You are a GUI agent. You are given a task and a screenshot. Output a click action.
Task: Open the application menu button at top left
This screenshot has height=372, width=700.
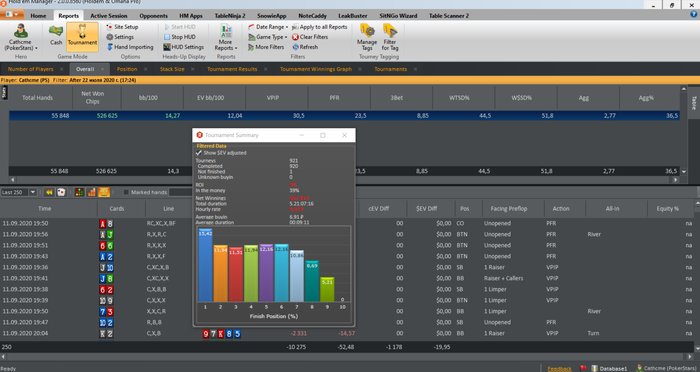pyautogui.click(x=12, y=14)
